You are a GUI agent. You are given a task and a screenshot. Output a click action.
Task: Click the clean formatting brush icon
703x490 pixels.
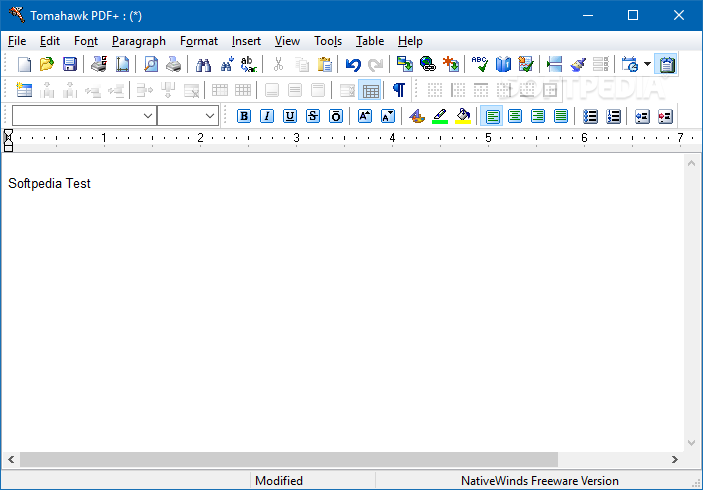click(578, 65)
